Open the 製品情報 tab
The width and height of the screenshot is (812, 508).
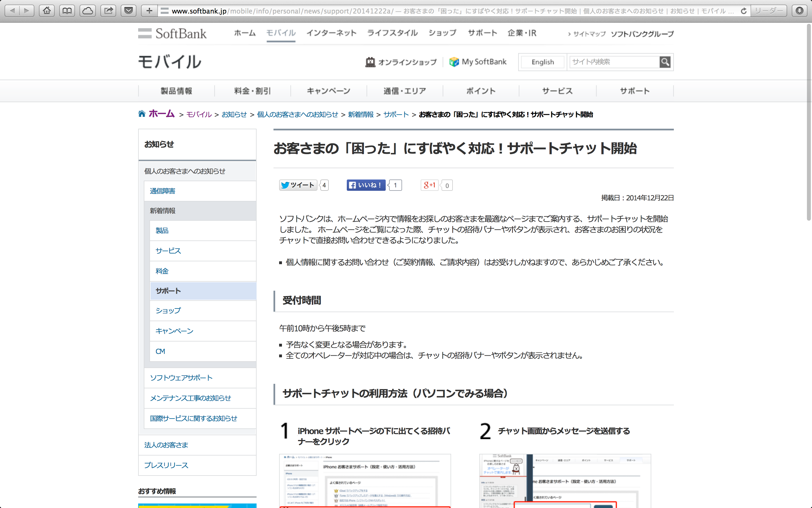[x=176, y=91]
